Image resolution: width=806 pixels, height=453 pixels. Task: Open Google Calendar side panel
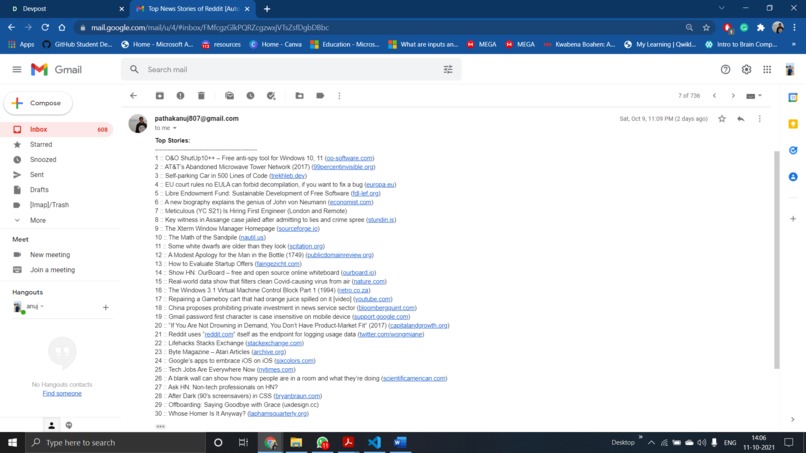(793, 98)
